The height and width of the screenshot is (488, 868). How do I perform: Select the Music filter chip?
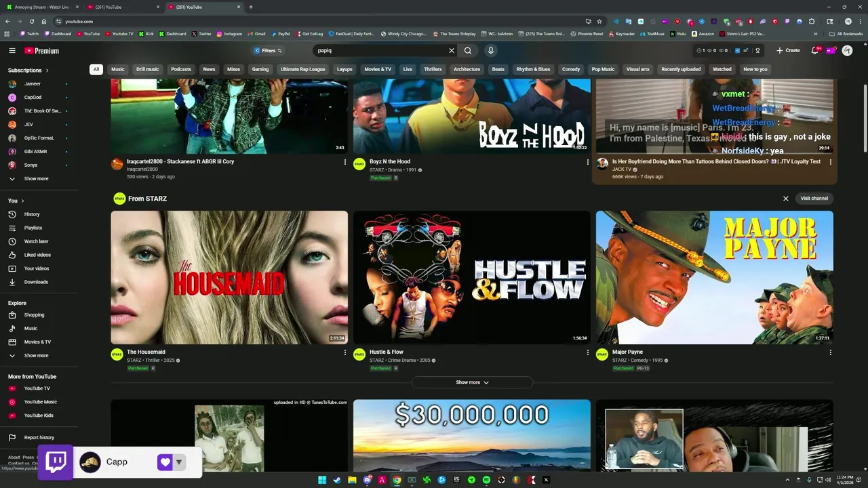[118, 69]
